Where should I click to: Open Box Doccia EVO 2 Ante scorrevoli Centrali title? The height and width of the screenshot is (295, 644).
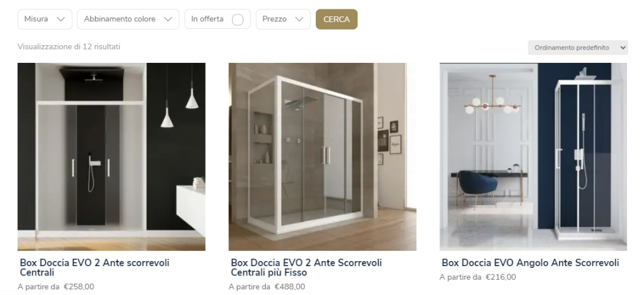(95, 267)
